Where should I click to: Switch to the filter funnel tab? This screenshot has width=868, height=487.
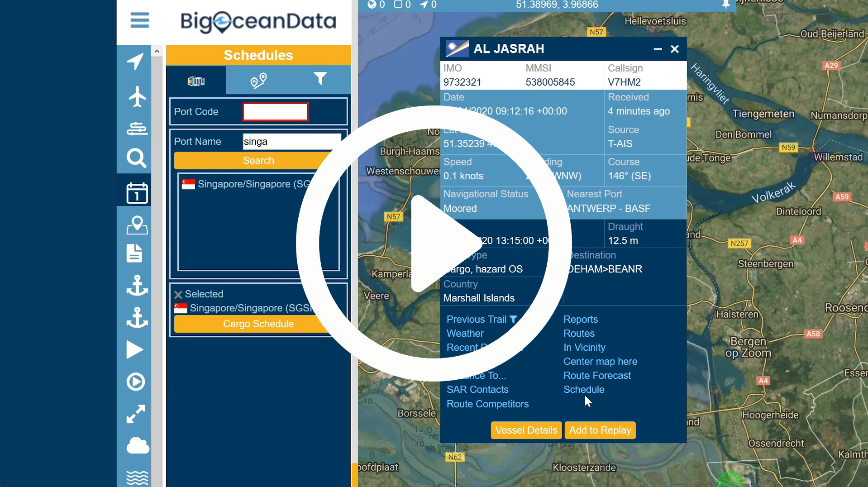pos(320,79)
